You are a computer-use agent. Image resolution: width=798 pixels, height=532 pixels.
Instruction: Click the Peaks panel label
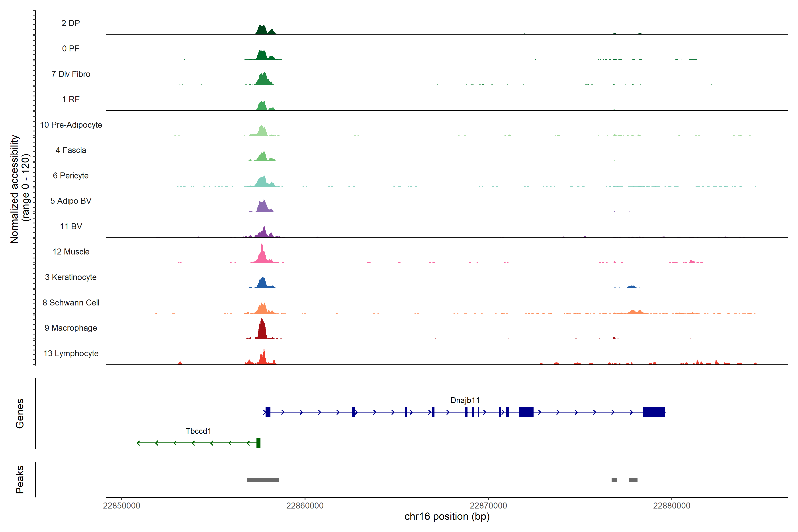pos(20,479)
